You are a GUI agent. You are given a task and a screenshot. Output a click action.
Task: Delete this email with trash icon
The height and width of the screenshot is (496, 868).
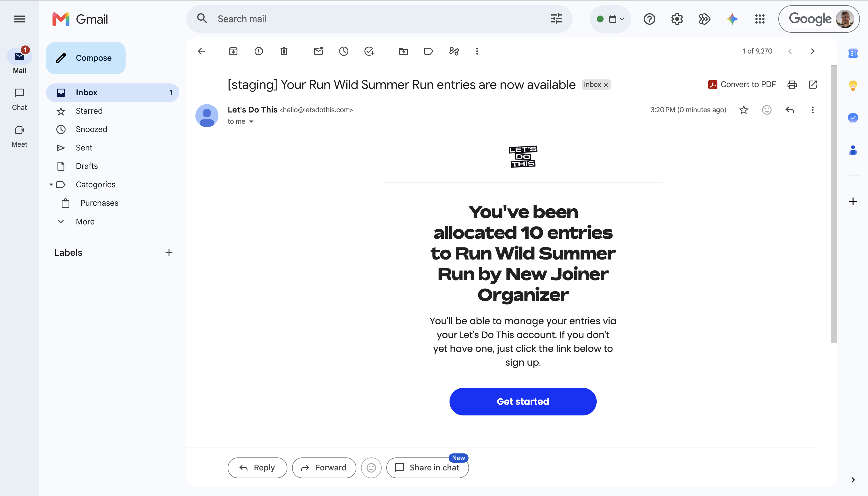tap(284, 51)
